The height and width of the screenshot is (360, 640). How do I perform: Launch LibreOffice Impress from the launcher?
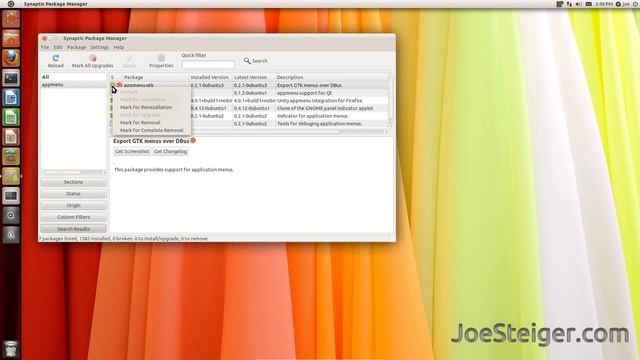pyautogui.click(x=11, y=137)
